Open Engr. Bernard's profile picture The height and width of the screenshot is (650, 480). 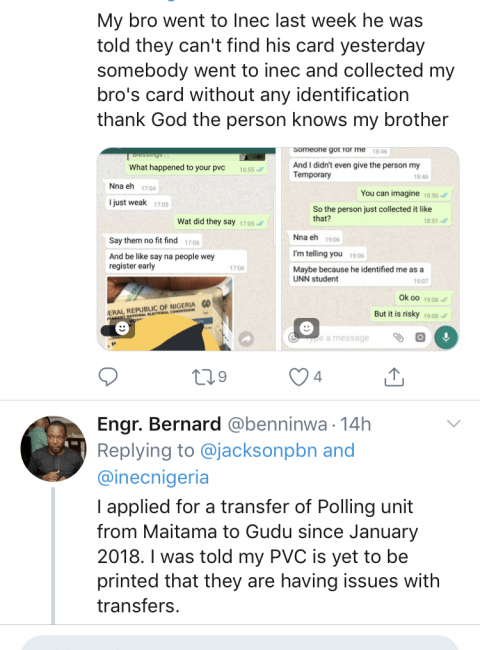pyautogui.click(x=54, y=449)
